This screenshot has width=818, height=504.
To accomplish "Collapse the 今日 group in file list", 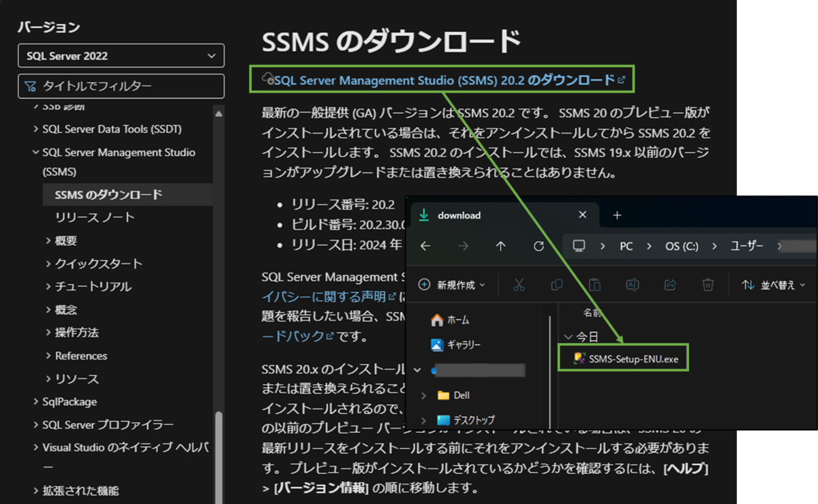I will (568, 336).
